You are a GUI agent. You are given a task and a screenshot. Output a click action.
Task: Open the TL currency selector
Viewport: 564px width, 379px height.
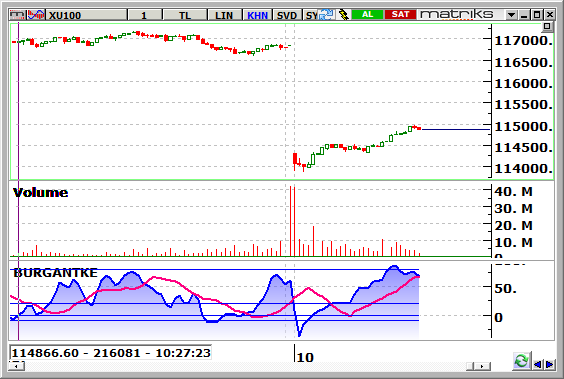[185, 15]
